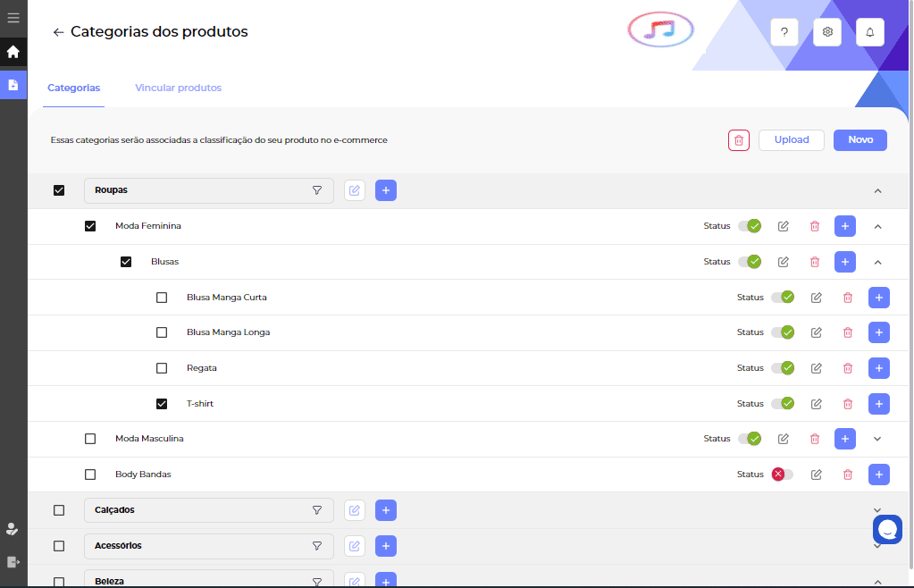Open the notifications bell icon

869,32
